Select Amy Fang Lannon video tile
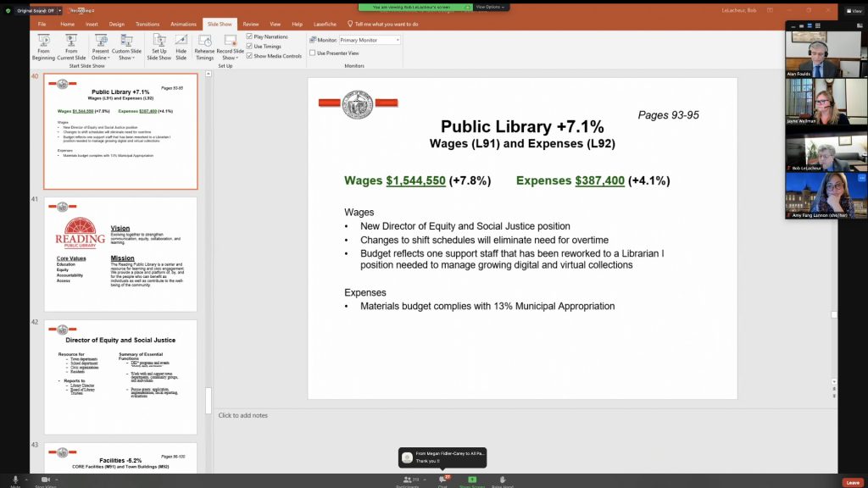 click(826, 196)
